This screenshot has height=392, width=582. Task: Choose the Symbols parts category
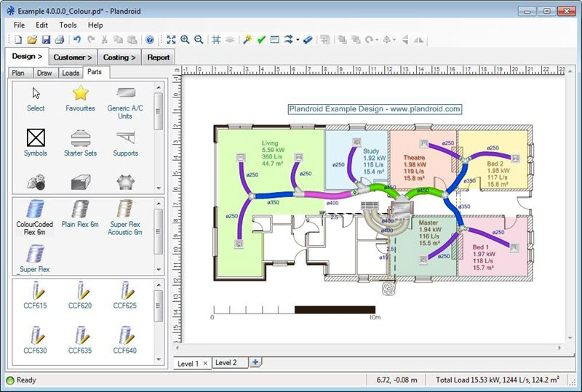point(36,138)
